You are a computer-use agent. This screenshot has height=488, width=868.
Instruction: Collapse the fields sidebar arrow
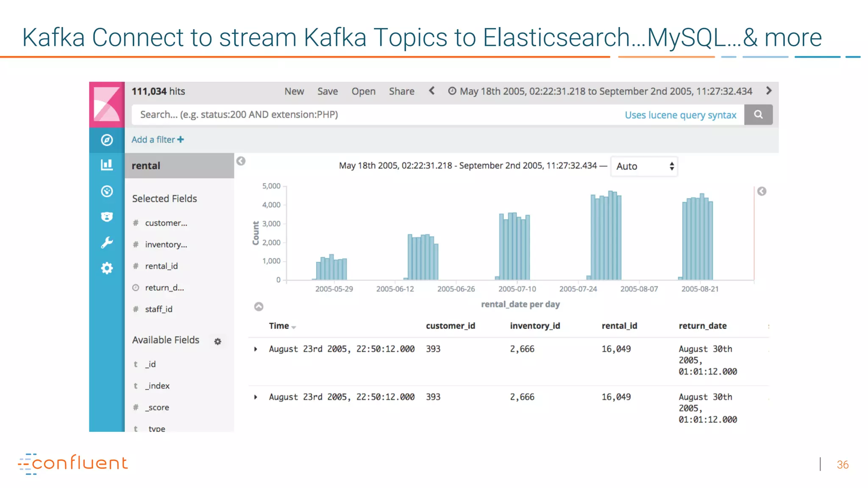coord(241,161)
